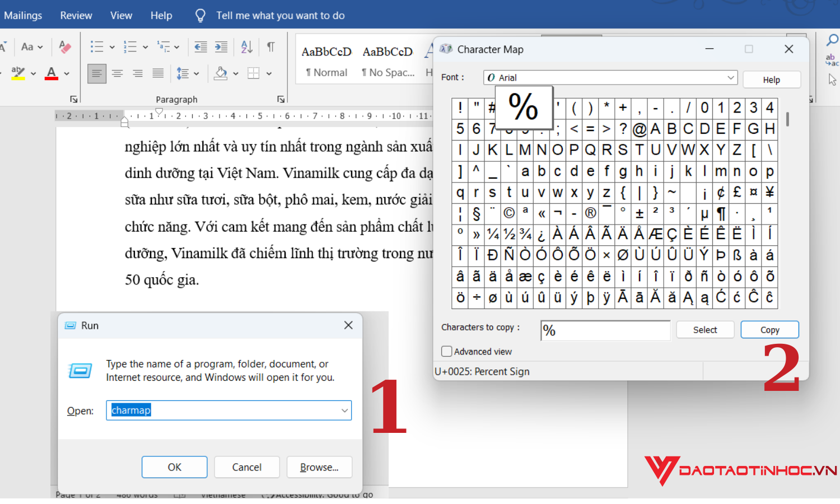Enable the Advanced view checkbox
The width and height of the screenshot is (840, 504).
coord(447,352)
